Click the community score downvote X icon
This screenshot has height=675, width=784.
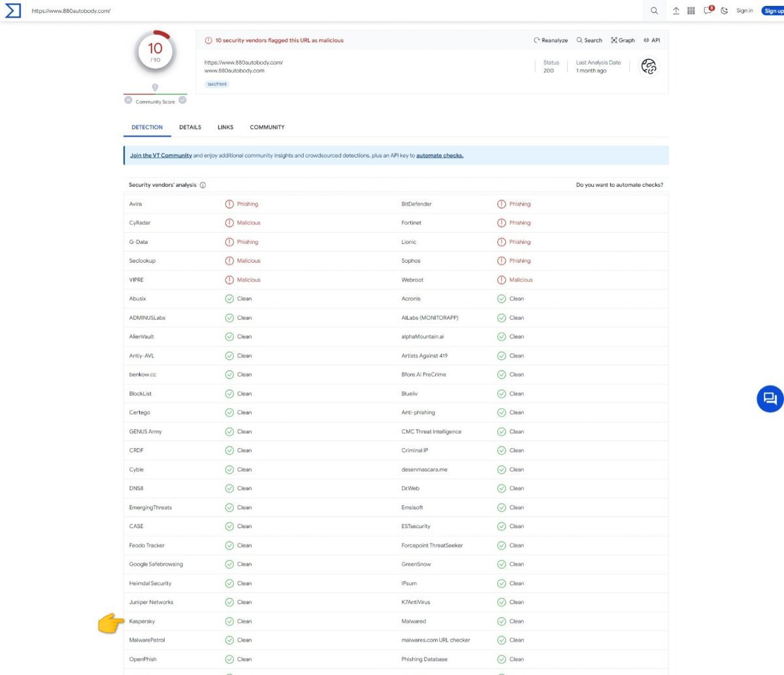(129, 100)
